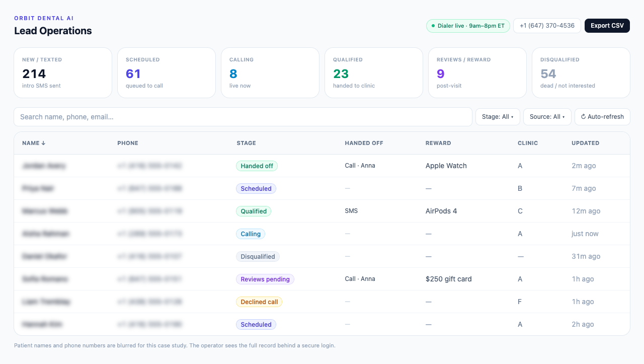Click the Orbit Dental AI brand label
644x364 pixels.
(44, 18)
